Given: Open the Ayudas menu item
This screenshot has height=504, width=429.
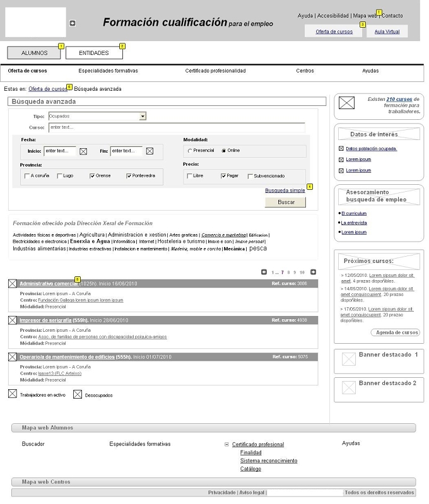Looking at the screenshot, I should pyautogui.click(x=370, y=71).
